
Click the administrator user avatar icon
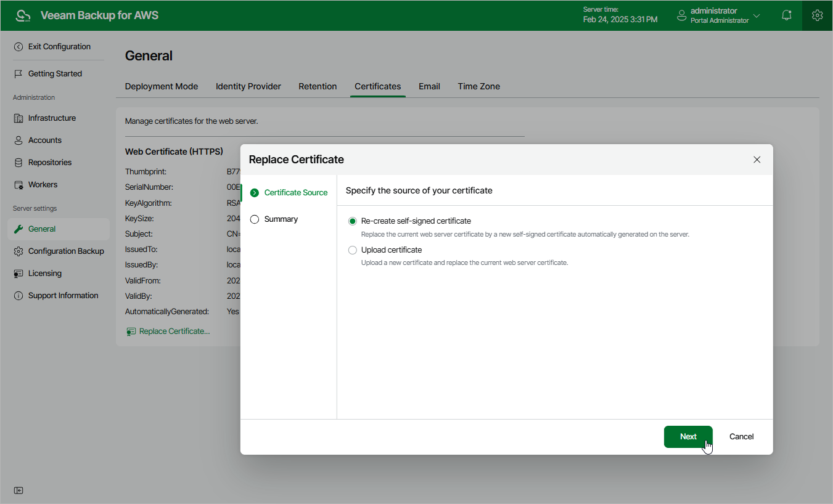pyautogui.click(x=681, y=15)
